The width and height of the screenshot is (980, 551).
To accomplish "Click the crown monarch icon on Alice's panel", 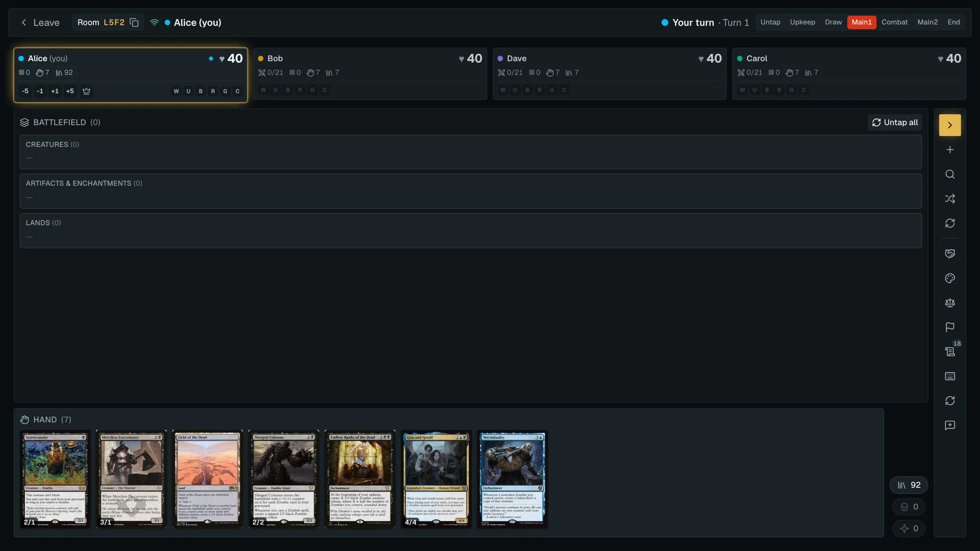I will pyautogui.click(x=86, y=91).
